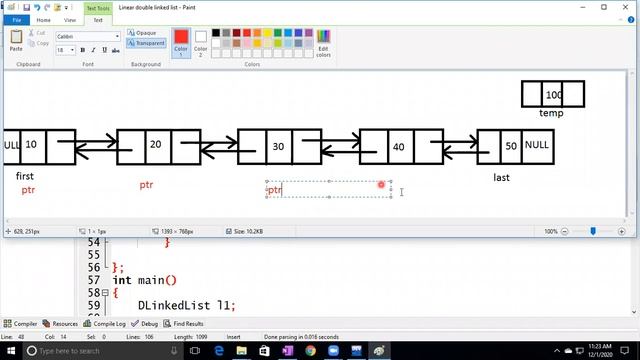Click the zoom slider thumb in Paint
Viewport: 640px width, 360px height.
593,231
